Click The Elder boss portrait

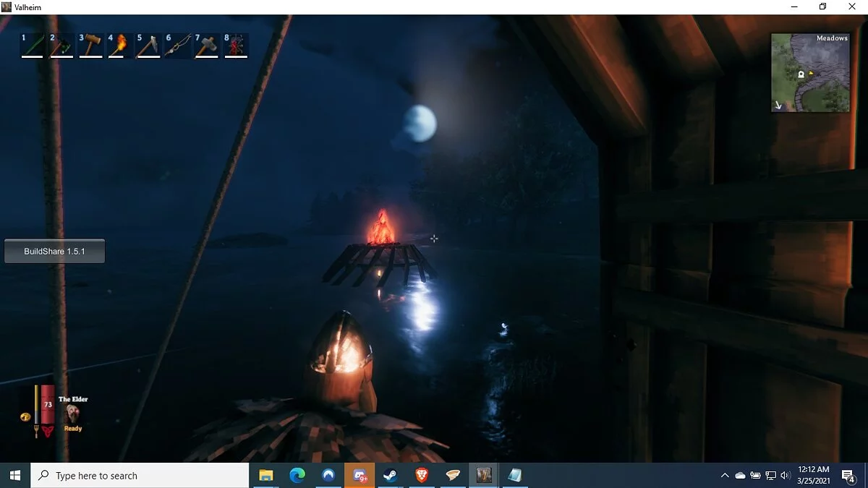tap(72, 412)
